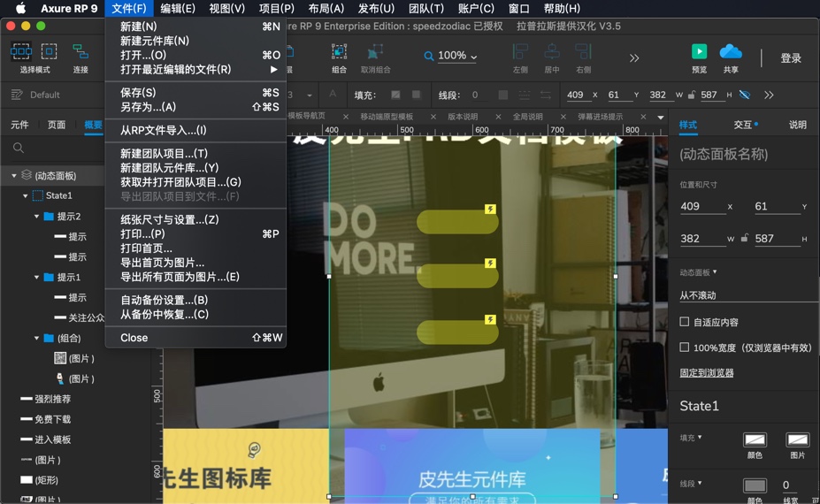Switch to the 页面 panel tab
Image resolution: width=820 pixels, height=504 pixels.
tap(57, 125)
